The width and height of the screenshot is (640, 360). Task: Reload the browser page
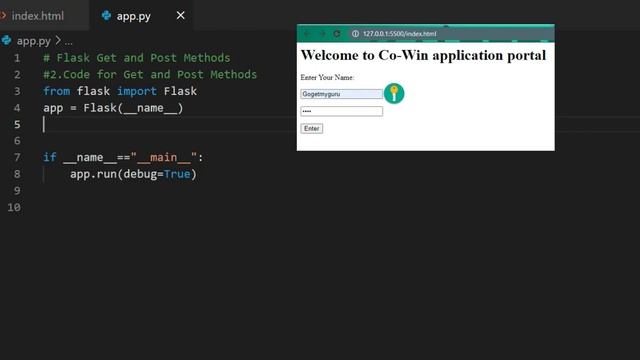coord(337,34)
